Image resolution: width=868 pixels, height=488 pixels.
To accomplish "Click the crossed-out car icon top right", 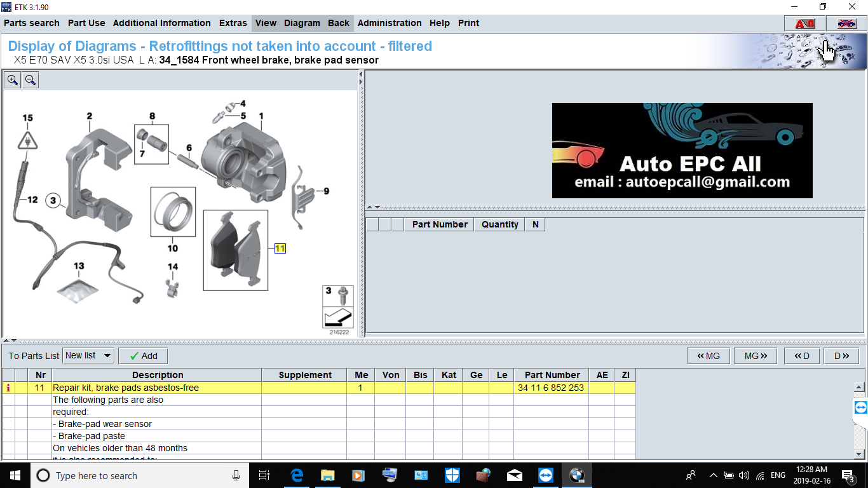I will click(845, 23).
